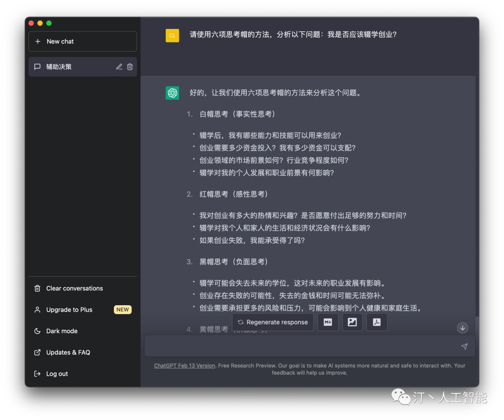The height and width of the screenshot is (420, 504).
Task: Send the message with paper-plane icon
Action: (x=464, y=346)
